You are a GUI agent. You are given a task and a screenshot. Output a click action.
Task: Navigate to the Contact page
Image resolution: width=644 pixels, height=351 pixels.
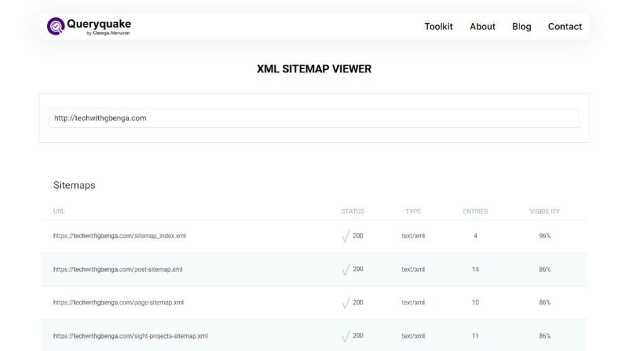pyautogui.click(x=565, y=26)
